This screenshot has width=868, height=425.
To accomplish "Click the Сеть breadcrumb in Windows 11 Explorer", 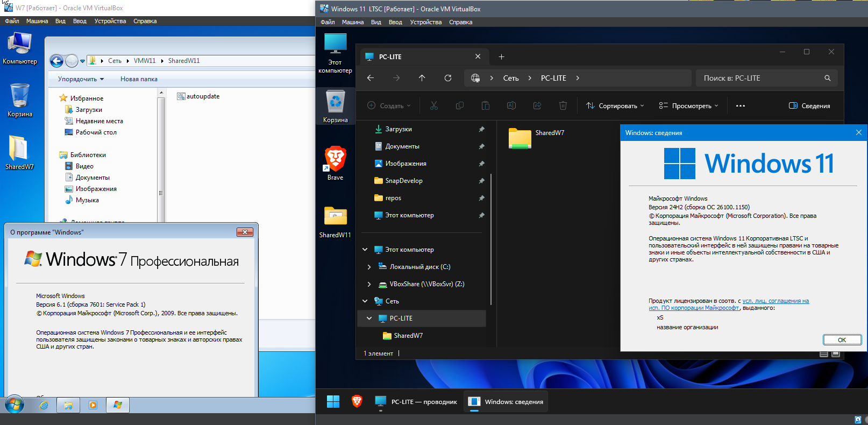I will tap(511, 78).
